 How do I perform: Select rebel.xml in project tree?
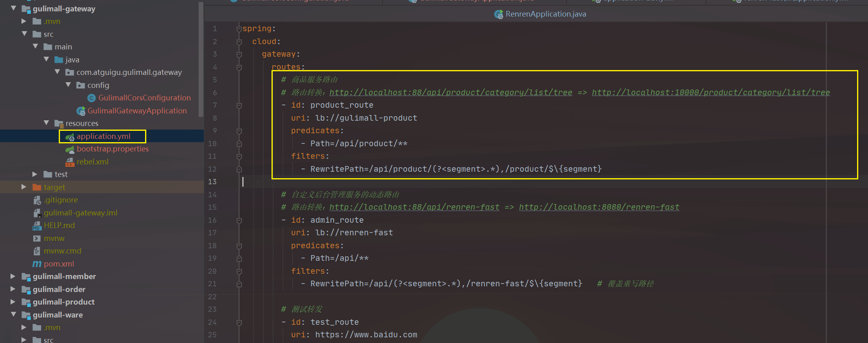[x=92, y=162]
